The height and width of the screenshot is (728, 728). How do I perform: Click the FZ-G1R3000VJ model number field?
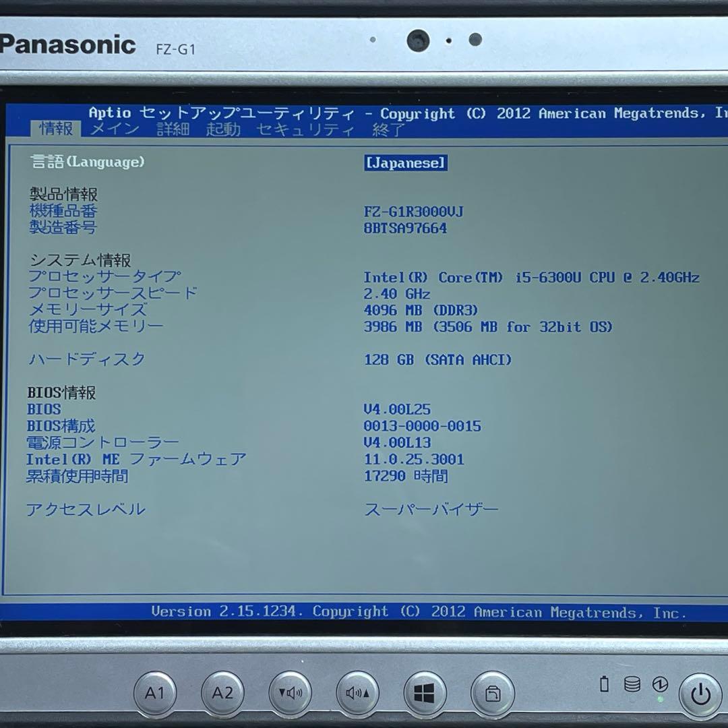tap(414, 211)
